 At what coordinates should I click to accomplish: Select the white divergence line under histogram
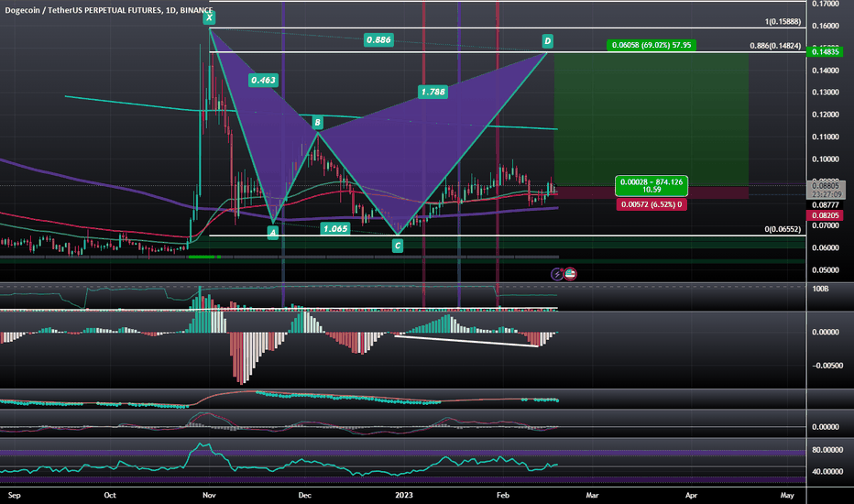coord(466,341)
